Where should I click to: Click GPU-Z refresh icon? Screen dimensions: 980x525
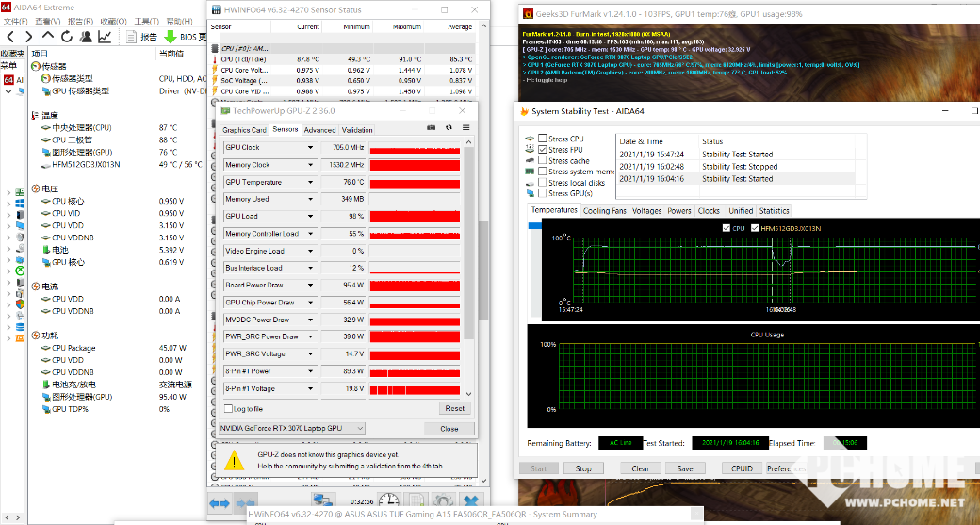[x=449, y=128]
